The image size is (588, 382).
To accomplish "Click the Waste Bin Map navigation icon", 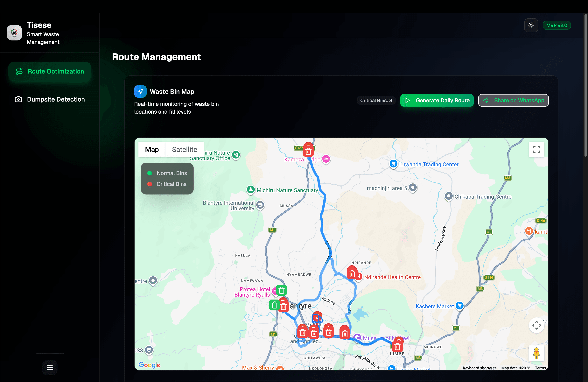I will pos(140,91).
